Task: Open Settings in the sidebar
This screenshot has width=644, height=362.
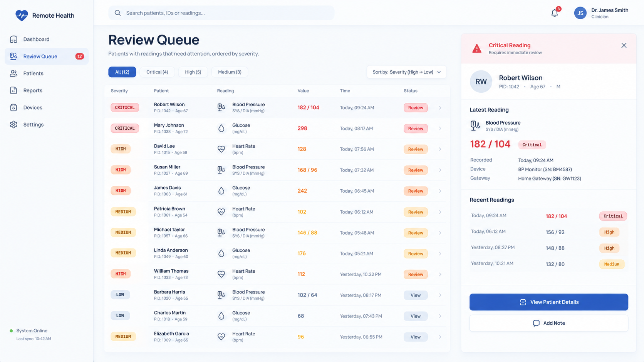Action: (x=47, y=125)
